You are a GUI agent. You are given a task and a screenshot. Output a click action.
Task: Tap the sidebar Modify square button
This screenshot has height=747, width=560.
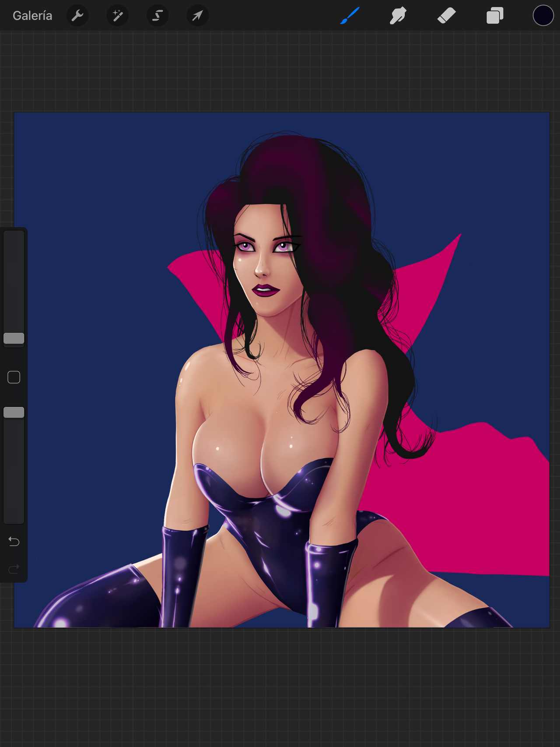click(14, 377)
